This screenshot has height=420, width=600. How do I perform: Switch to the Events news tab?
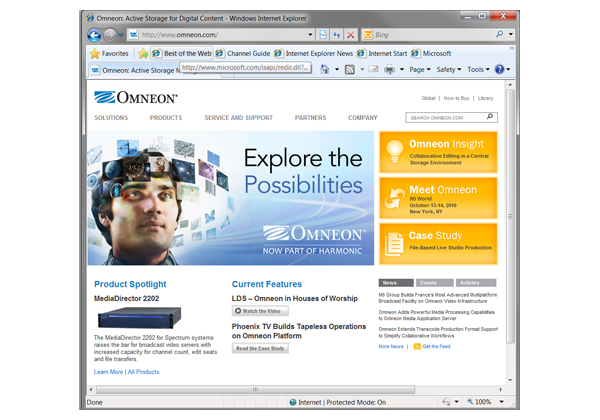433,283
